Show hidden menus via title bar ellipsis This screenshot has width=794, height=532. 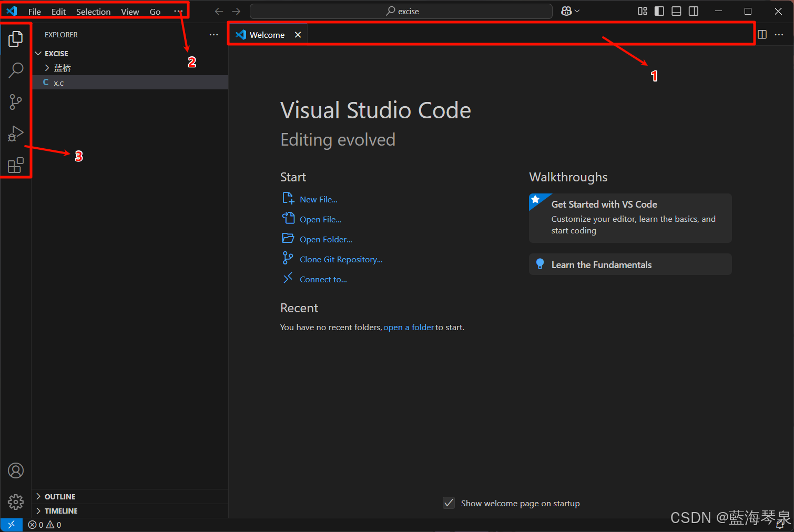point(178,12)
